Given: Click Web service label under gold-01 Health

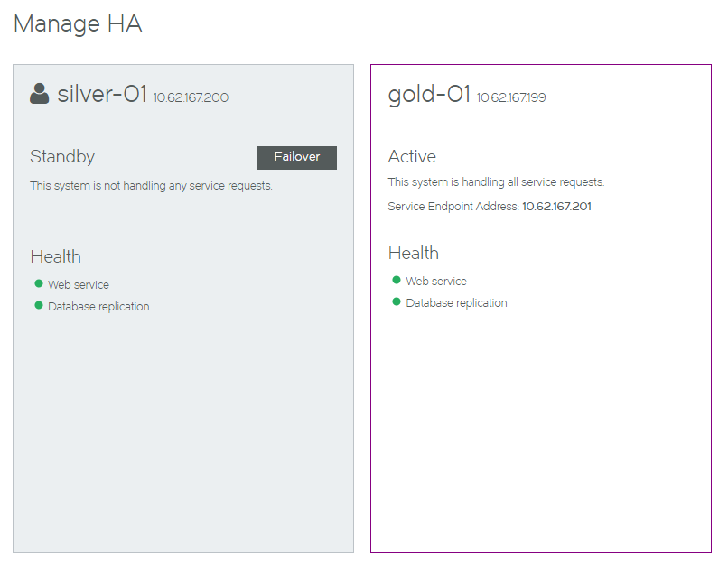Looking at the screenshot, I should (x=436, y=281).
